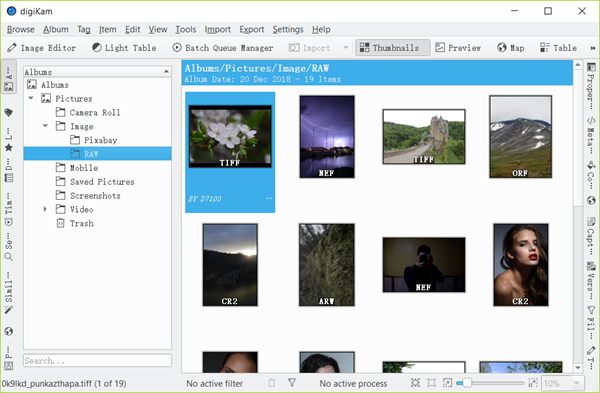
Task: Switch to Map view mode
Action: 510,48
